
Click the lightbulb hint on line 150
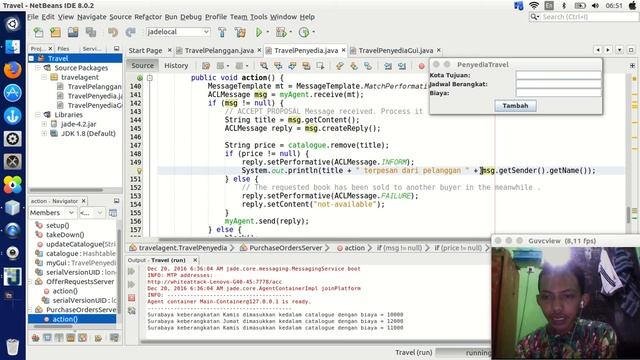click(x=140, y=171)
